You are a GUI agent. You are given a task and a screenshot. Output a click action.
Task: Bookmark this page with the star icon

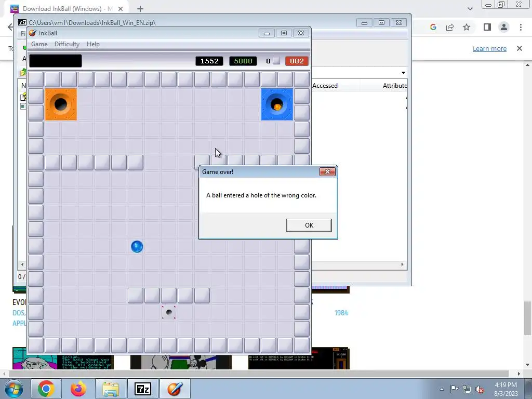pyautogui.click(x=467, y=27)
